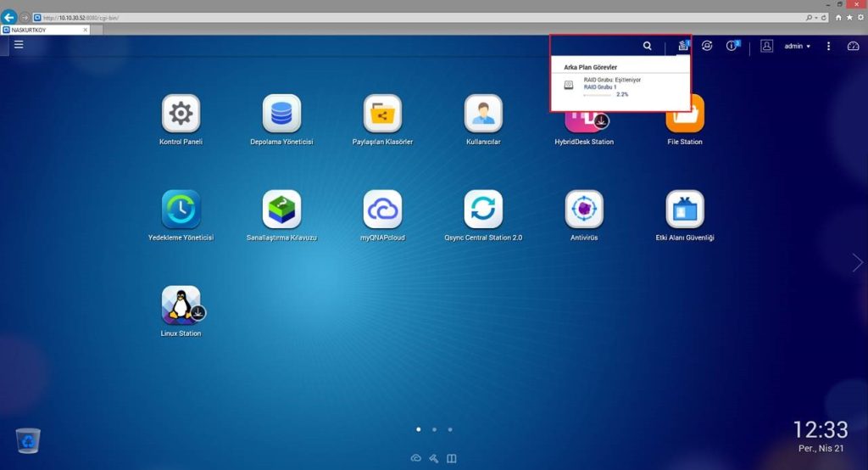Click the search magnifier icon

(647, 46)
